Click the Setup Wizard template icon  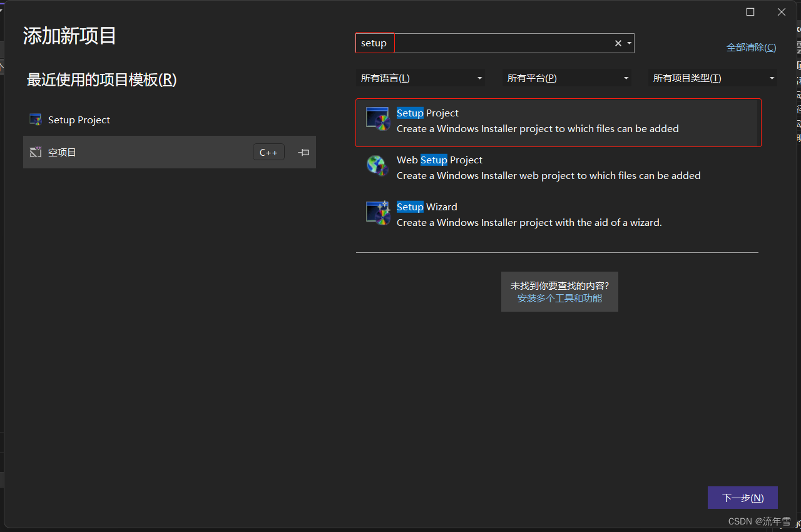tap(378, 213)
